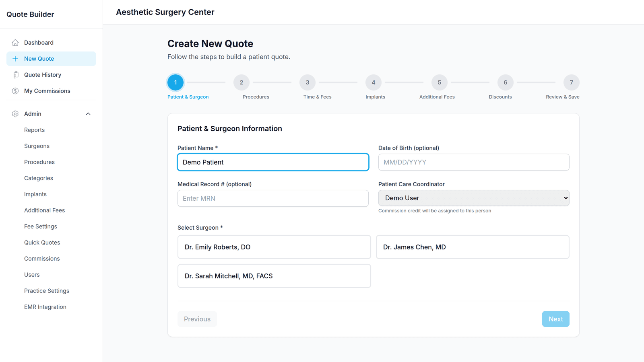Click the My Commissions dollar icon
Viewport: 644px width, 362px height.
coord(15,91)
